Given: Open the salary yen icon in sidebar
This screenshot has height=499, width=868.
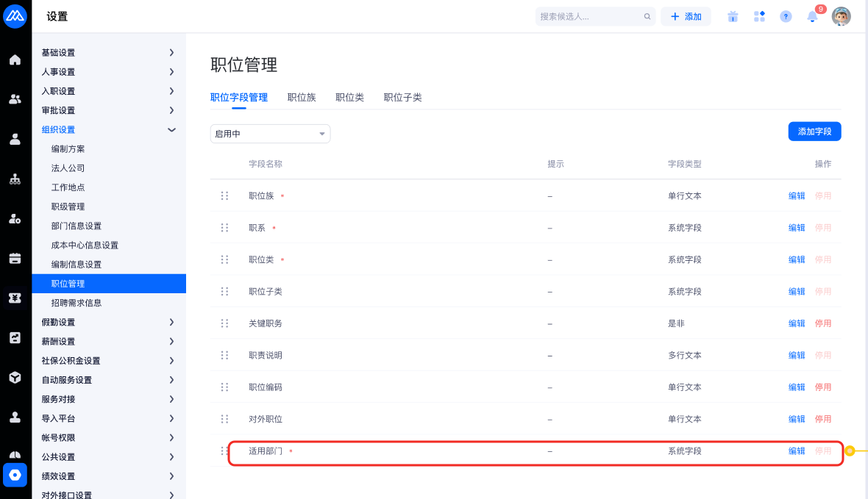Looking at the screenshot, I should tap(15, 298).
